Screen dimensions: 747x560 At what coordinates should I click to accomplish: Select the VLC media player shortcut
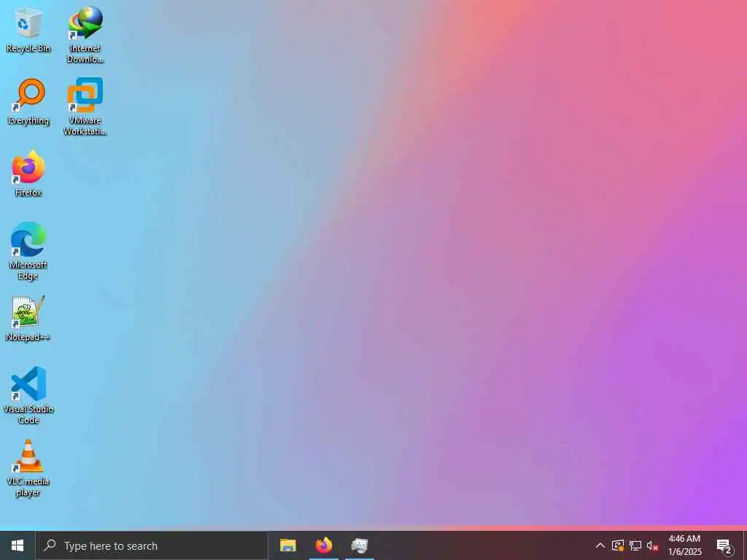point(28,468)
